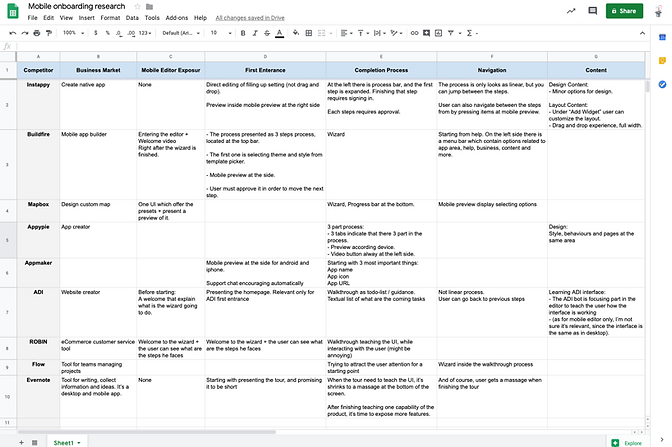Open the Google account avatar
The height and width of the screenshot is (447, 672).
click(659, 11)
